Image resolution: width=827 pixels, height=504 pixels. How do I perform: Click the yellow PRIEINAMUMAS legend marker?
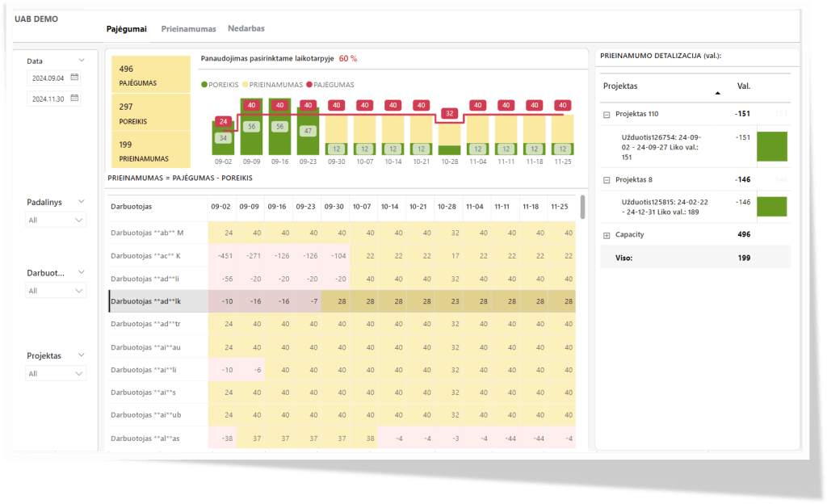pos(244,85)
